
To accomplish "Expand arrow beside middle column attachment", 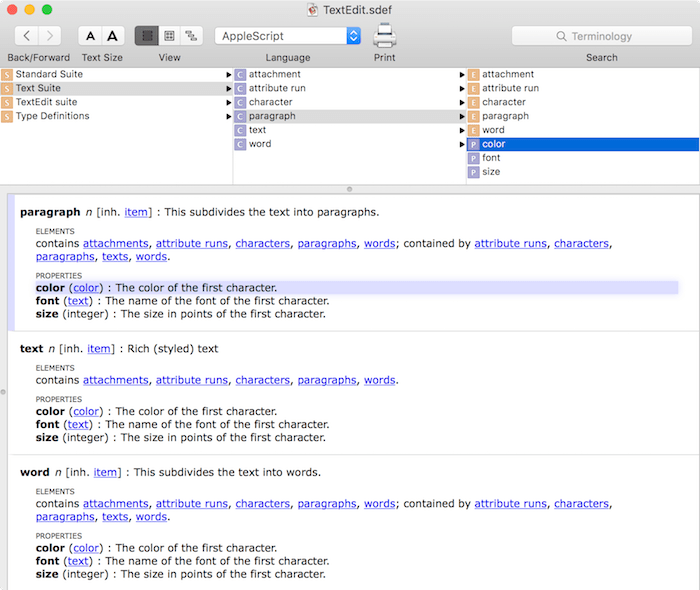I will click(462, 75).
